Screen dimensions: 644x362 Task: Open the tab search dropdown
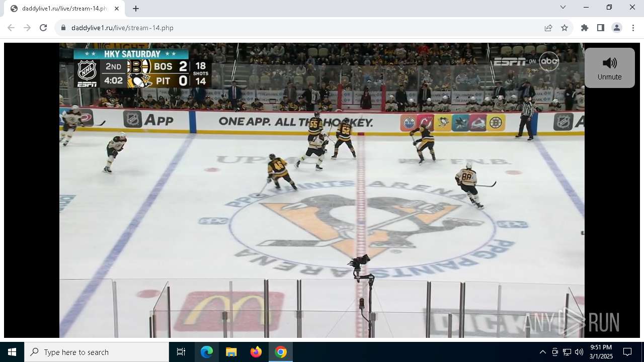(563, 7)
